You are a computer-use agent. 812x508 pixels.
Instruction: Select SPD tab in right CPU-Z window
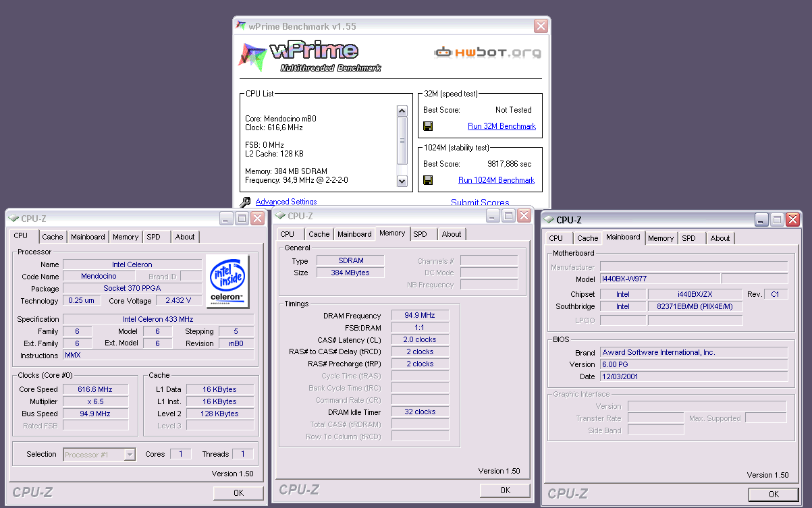coord(689,238)
